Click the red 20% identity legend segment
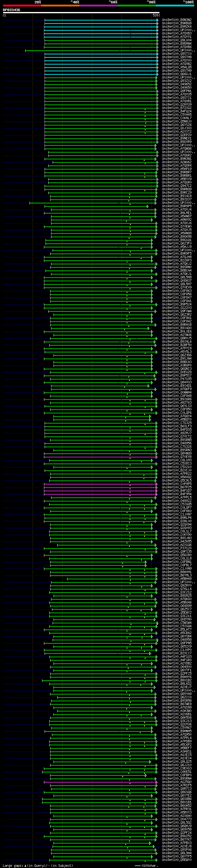The height and width of the screenshot is (868, 197). [22, 6]
